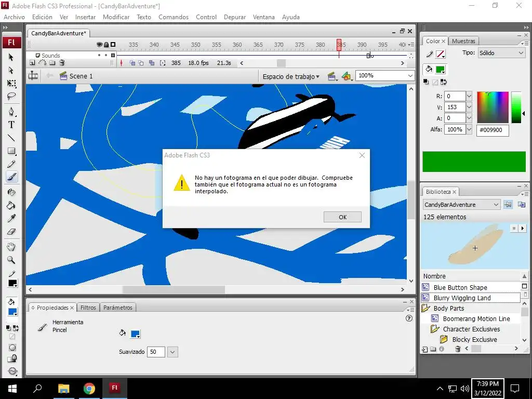Select the Paint Bucket tool
This screenshot has height=399, width=532.
point(11,205)
